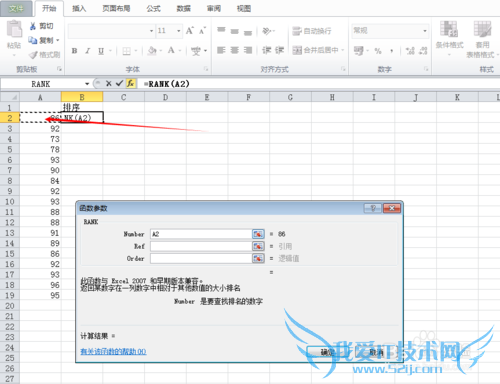This screenshot has width=500, height=384.
Task: Click the cell Borders icon
Action: 126,51
